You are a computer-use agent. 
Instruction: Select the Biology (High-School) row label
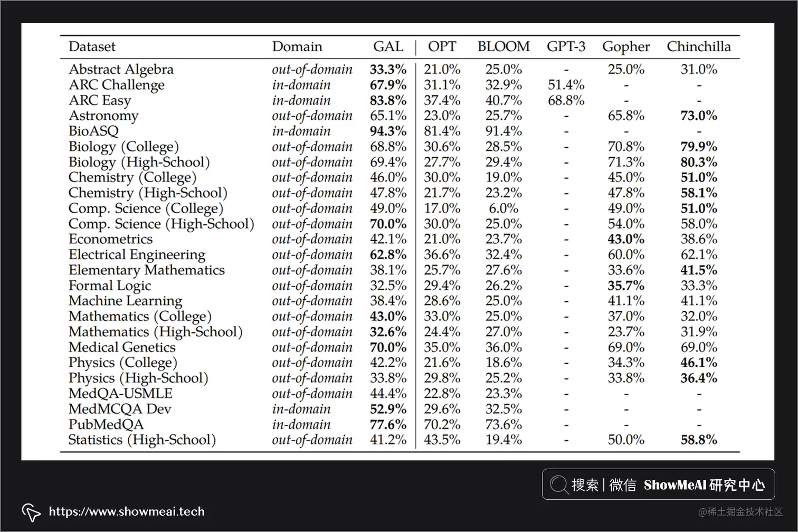139,162
